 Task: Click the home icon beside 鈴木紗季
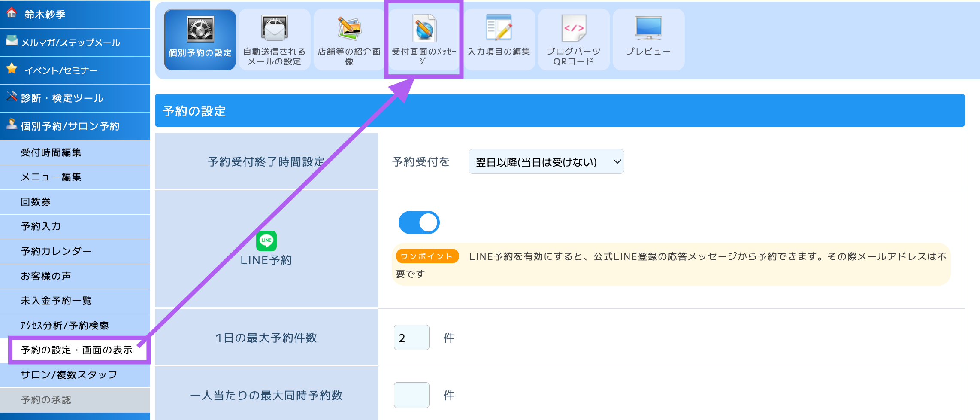12,13
